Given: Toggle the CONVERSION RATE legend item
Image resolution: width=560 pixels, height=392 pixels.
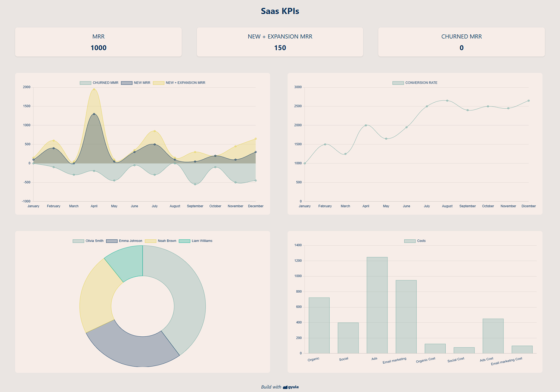Looking at the screenshot, I should click(415, 83).
